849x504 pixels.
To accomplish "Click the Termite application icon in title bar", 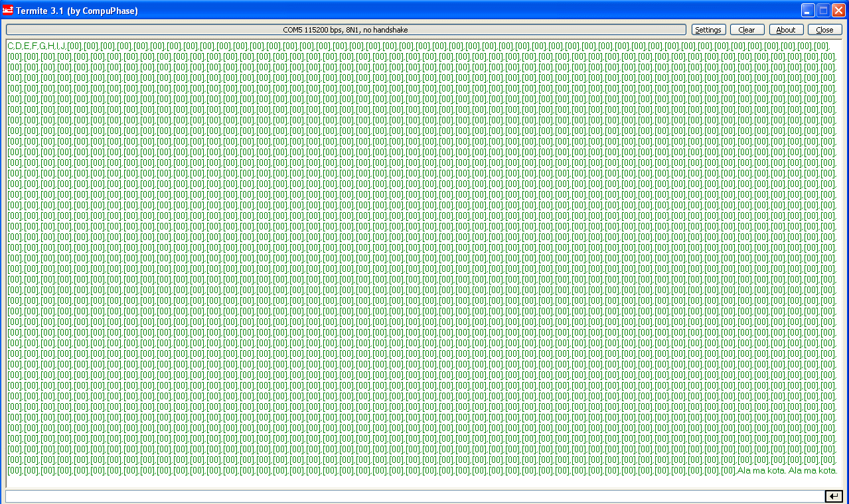I will click(x=8, y=11).
